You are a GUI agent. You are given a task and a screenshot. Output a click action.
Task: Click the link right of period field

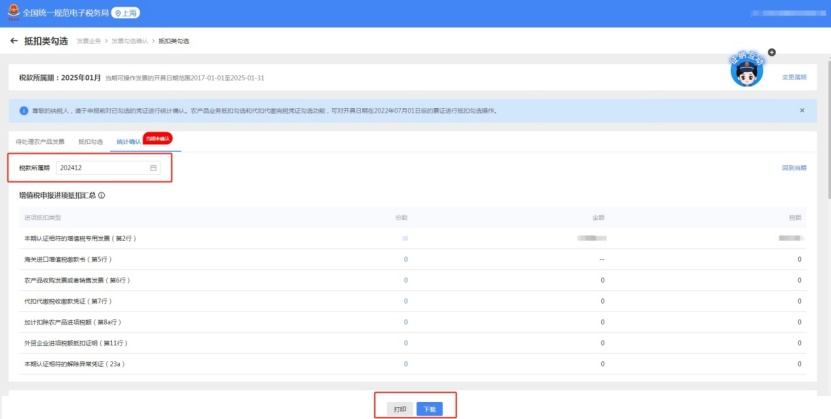794,168
